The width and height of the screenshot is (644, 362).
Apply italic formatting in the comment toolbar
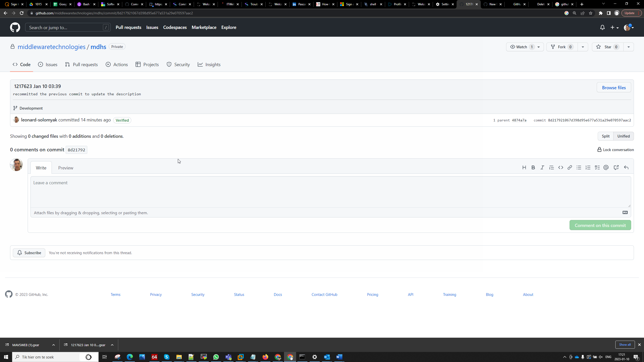coord(542,167)
